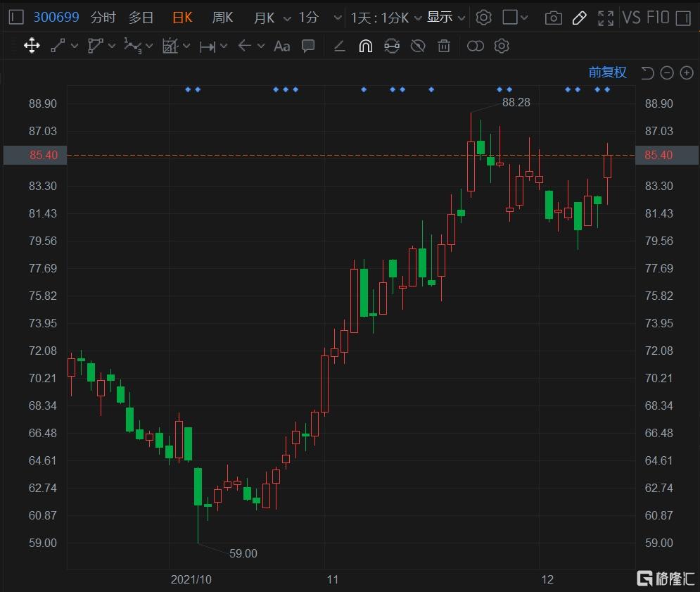
Task: Select the left arrow annotation tool
Action: pyautogui.click(x=244, y=46)
